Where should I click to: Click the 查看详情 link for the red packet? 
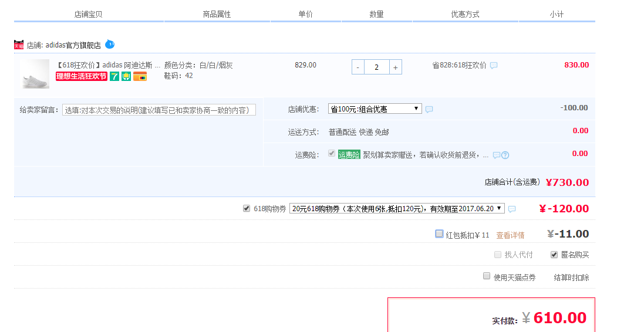510,235
